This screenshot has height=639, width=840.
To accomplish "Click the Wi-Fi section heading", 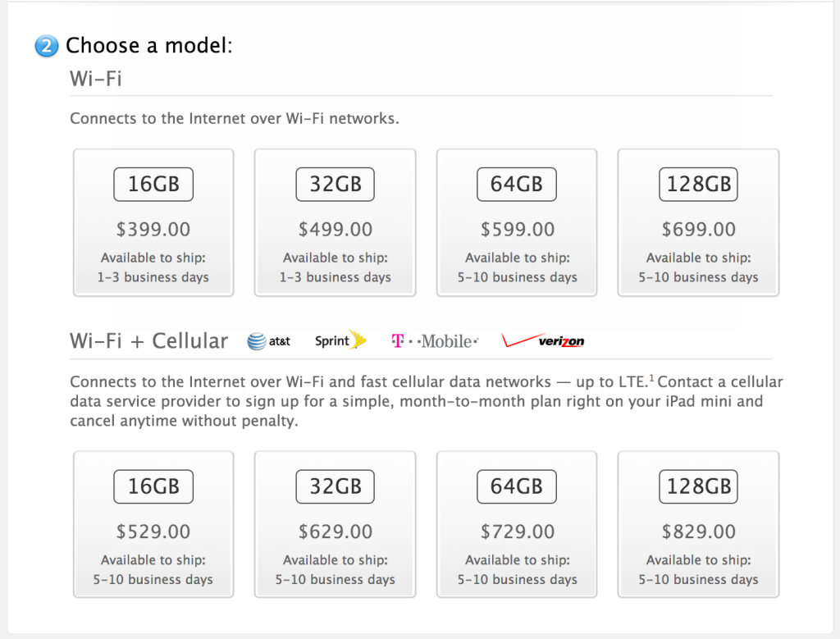I will pos(96,79).
